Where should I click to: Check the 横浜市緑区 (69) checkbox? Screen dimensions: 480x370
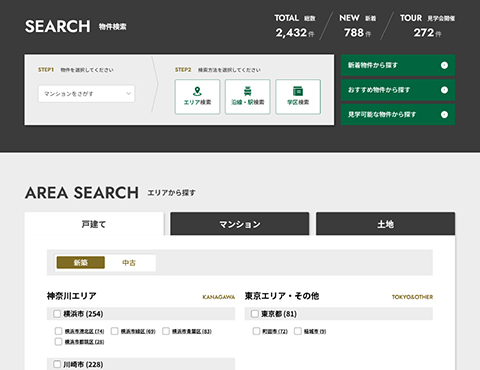pyautogui.click(x=114, y=331)
